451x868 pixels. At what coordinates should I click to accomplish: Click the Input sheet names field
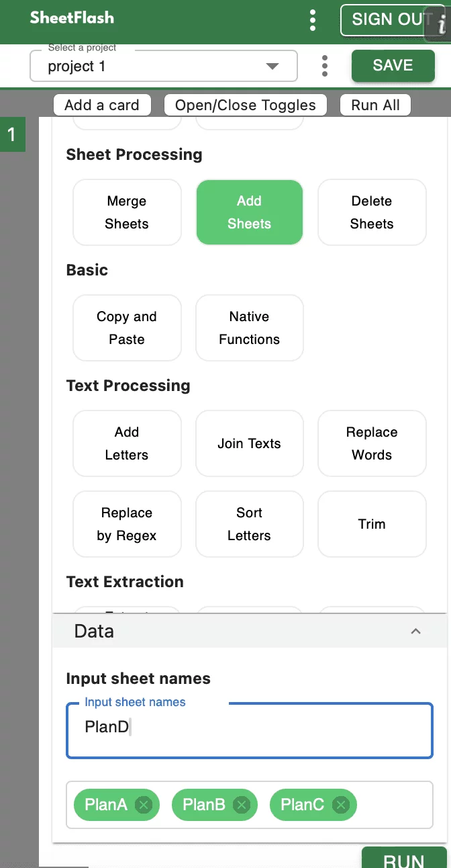(x=249, y=730)
